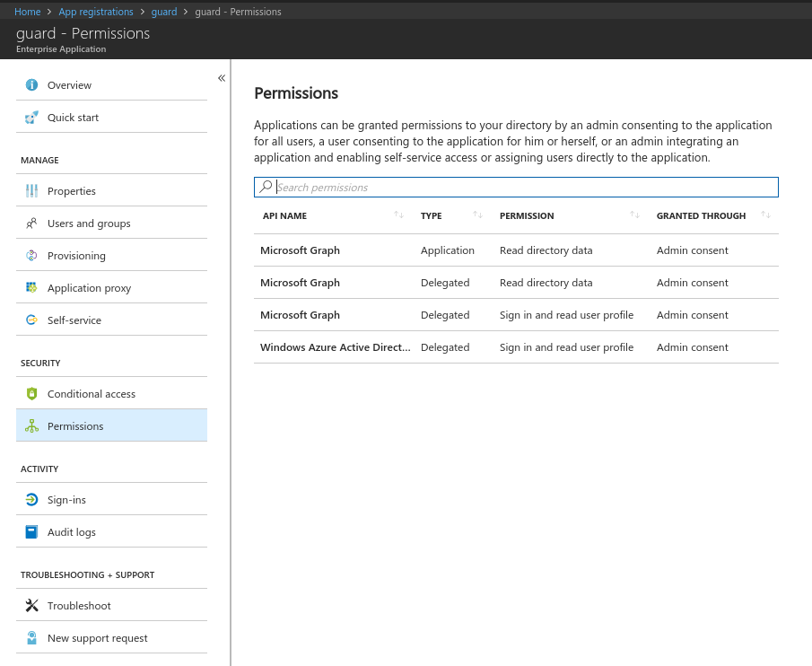View Sign-ins activity

click(111, 500)
